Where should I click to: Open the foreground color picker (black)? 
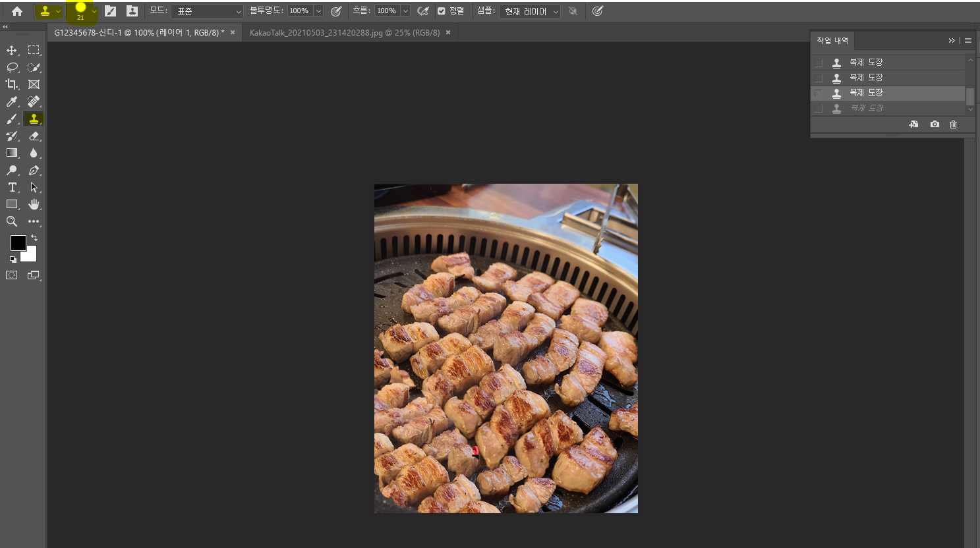tap(18, 242)
